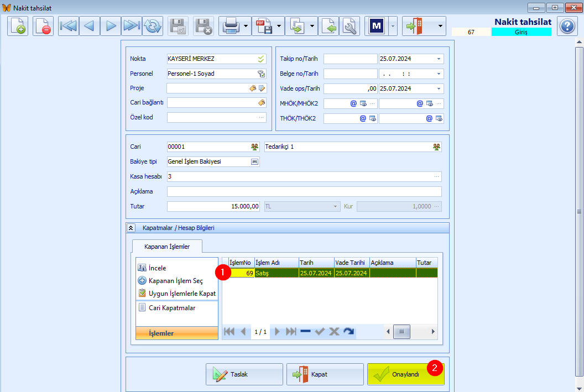
Task: Open the Takip tarih date dropdown
Action: pyautogui.click(x=439, y=59)
